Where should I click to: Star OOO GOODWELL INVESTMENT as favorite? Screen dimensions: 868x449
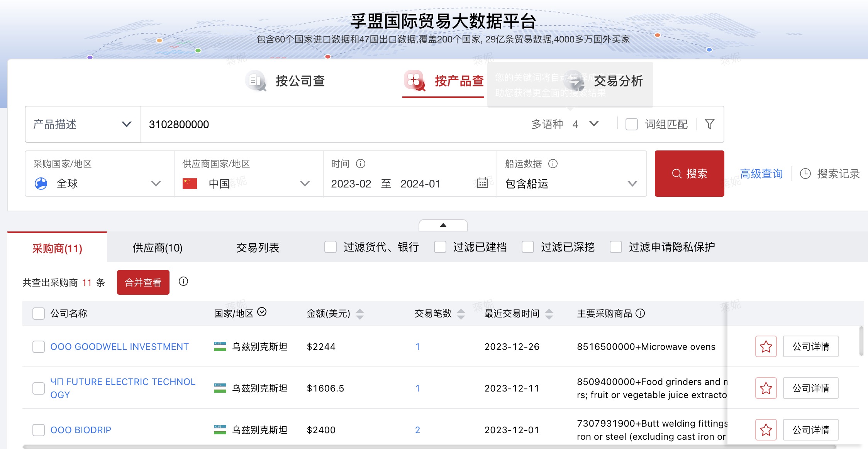(x=766, y=346)
